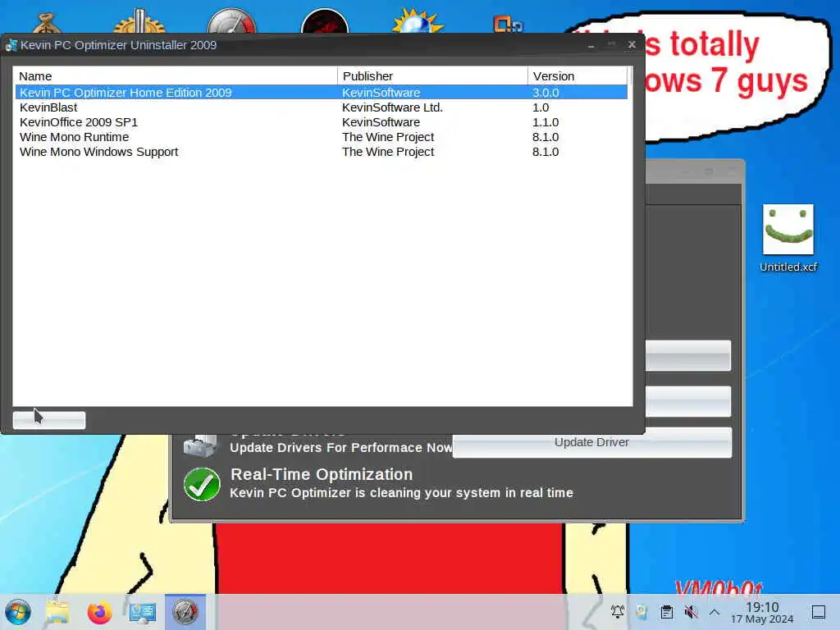Click the show desktop button in the tray
Viewport: 840px width, 630px height.
coord(819,612)
